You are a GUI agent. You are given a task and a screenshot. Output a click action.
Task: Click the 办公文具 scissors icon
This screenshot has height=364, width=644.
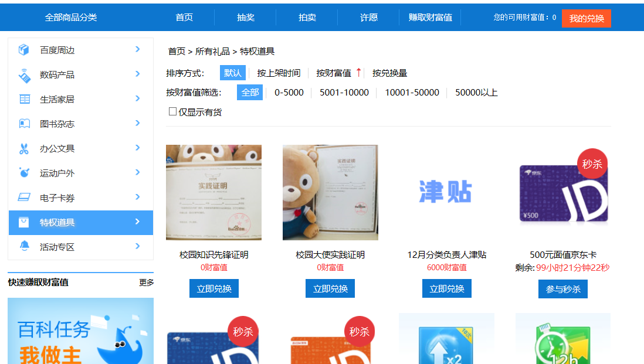[24, 149]
